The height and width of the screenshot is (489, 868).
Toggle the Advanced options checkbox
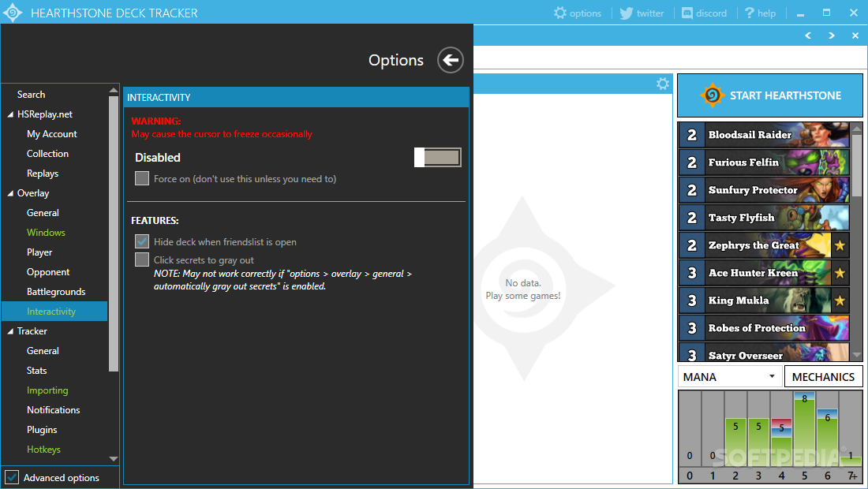point(12,477)
